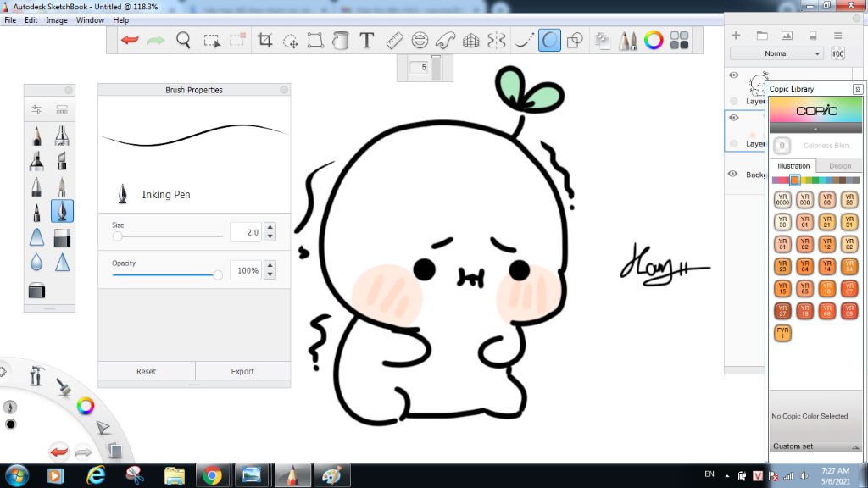
Task: Click the red Undo arrow in top toolbar
Action: click(x=130, y=40)
